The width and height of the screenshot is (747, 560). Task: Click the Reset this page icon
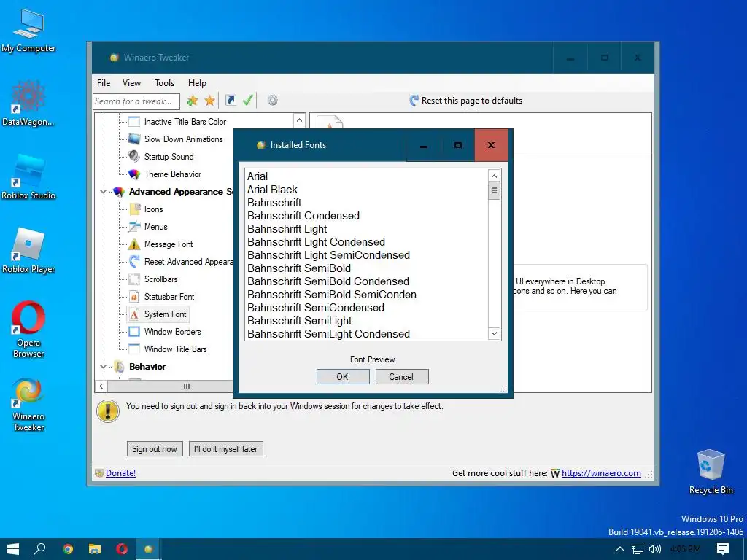pos(414,101)
